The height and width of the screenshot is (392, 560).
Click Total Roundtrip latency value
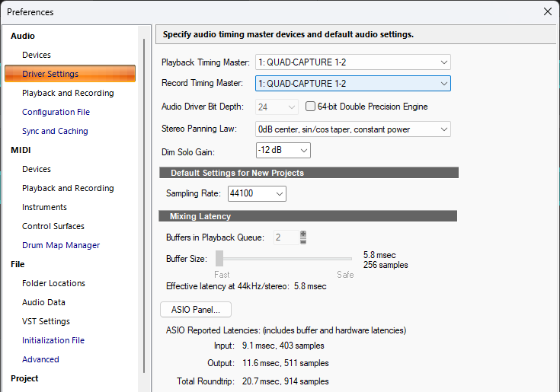286,381
